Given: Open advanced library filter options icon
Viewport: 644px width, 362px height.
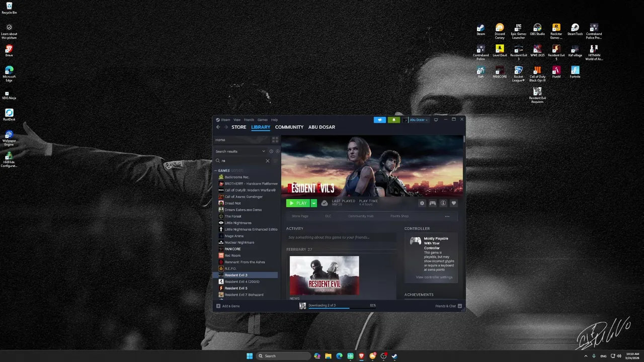Looking at the screenshot, I should [x=276, y=161].
